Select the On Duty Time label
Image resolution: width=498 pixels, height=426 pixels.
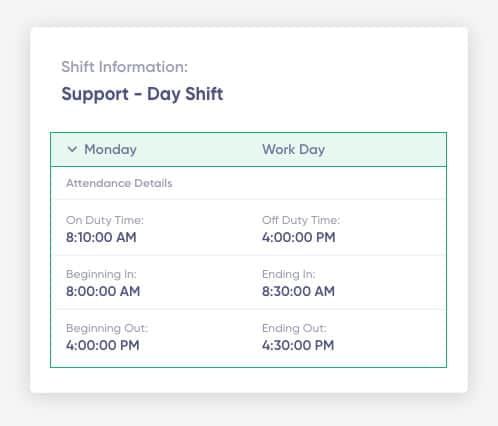tap(105, 220)
